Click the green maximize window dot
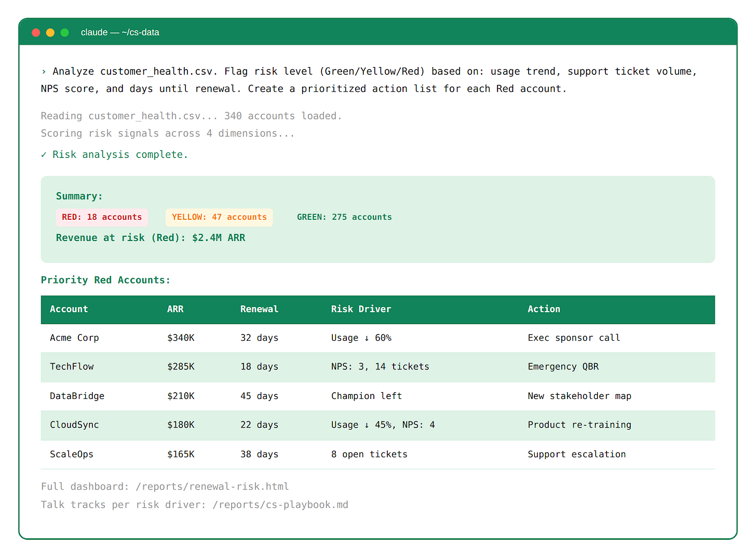 tap(65, 33)
